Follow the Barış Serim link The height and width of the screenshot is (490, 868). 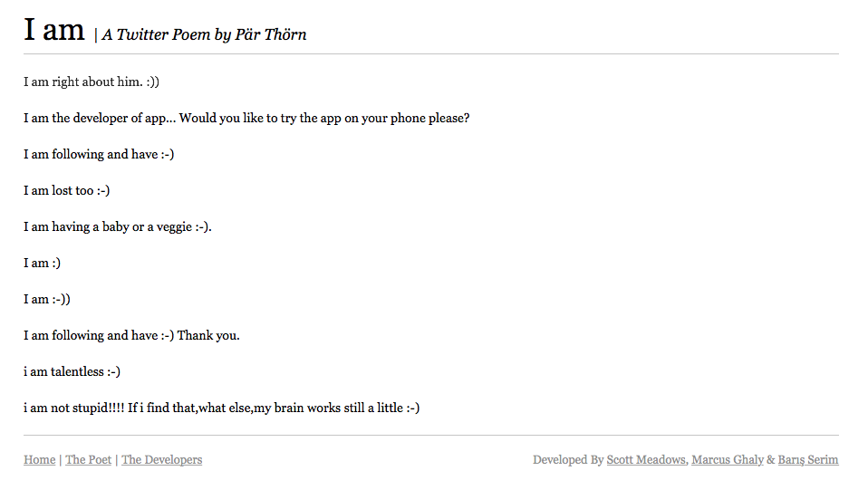(x=807, y=459)
